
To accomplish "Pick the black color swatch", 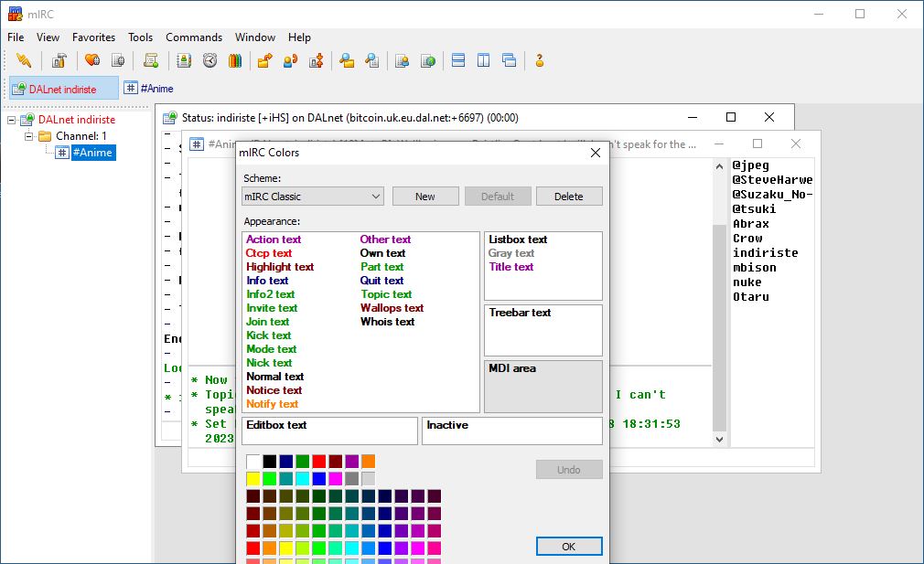I will [x=269, y=461].
